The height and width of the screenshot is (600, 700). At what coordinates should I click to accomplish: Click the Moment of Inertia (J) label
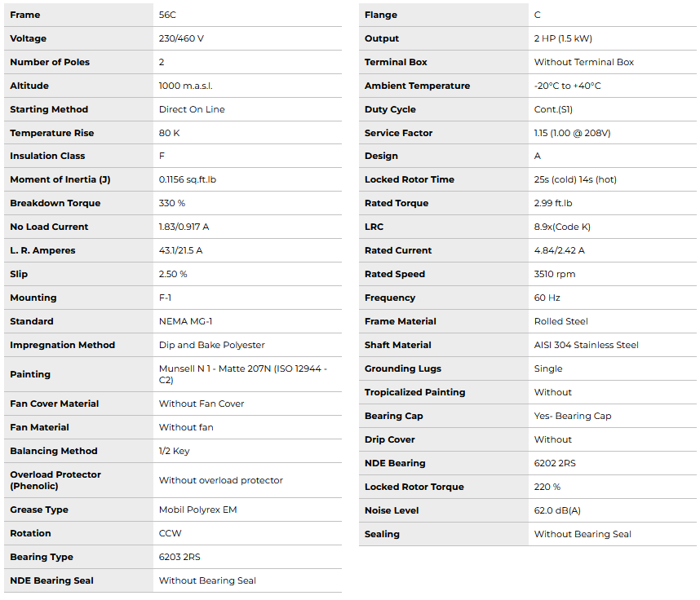(60, 179)
